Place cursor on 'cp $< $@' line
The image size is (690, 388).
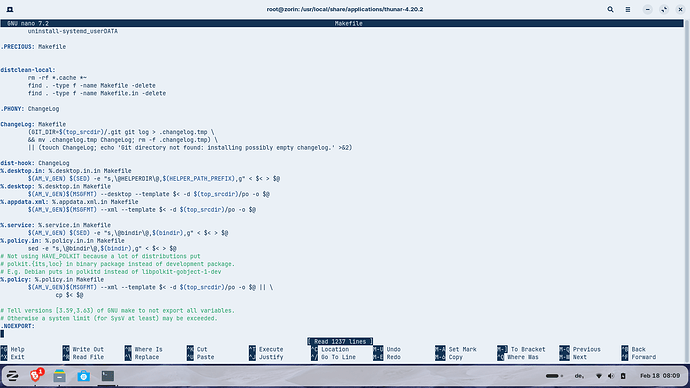(69, 295)
